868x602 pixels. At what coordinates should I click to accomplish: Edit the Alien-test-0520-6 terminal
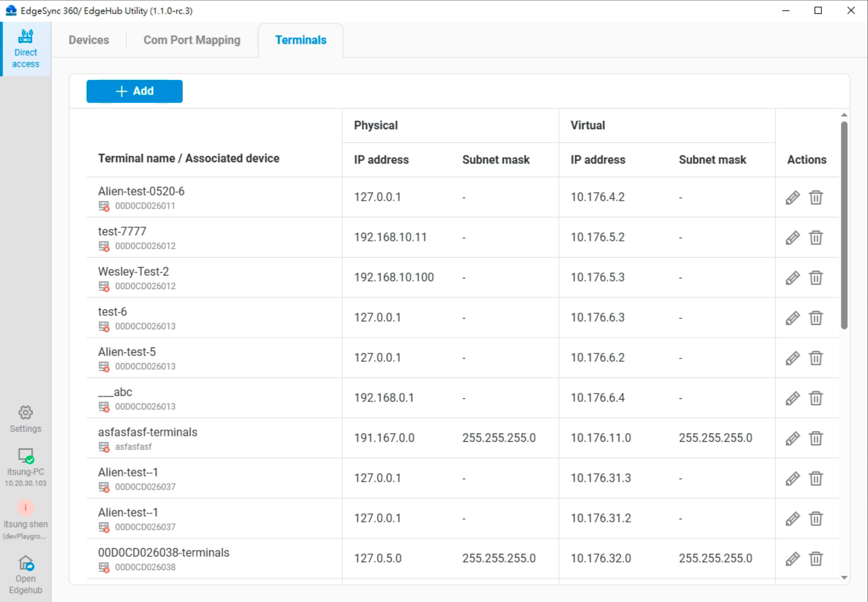pyautogui.click(x=793, y=197)
